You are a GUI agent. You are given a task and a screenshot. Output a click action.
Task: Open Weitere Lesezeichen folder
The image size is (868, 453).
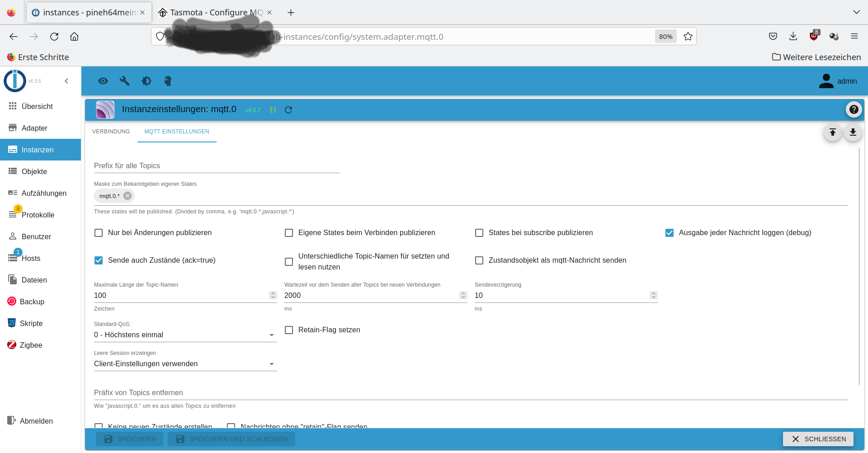click(816, 57)
